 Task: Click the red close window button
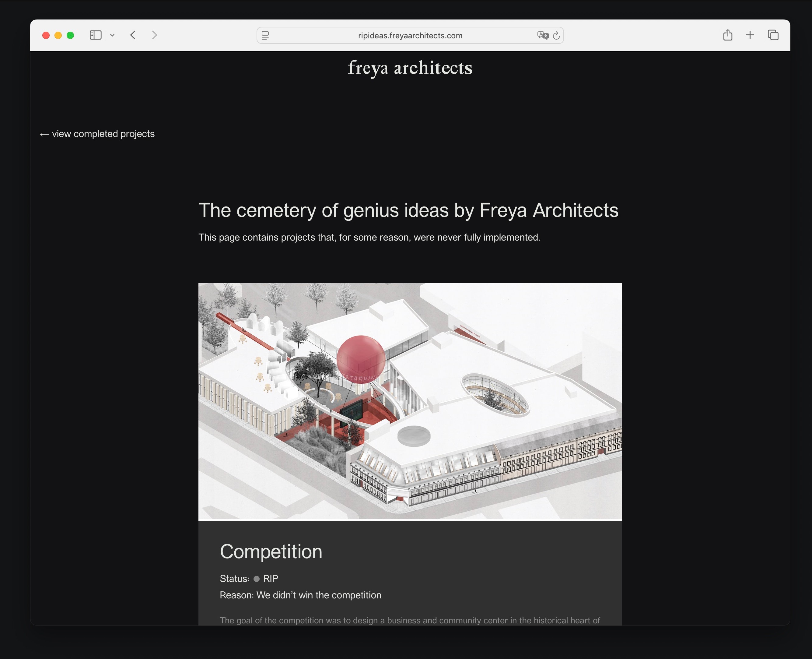(46, 35)
